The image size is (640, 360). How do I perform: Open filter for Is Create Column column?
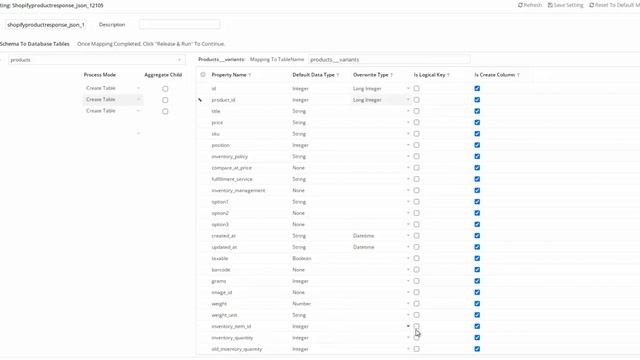[x=518, y=75]
